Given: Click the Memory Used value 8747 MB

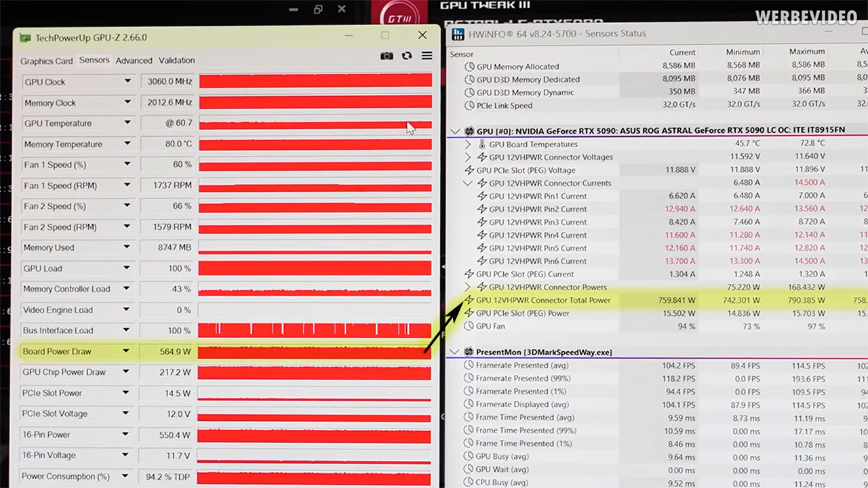Looking at the screenshot, I should (167, 247).
